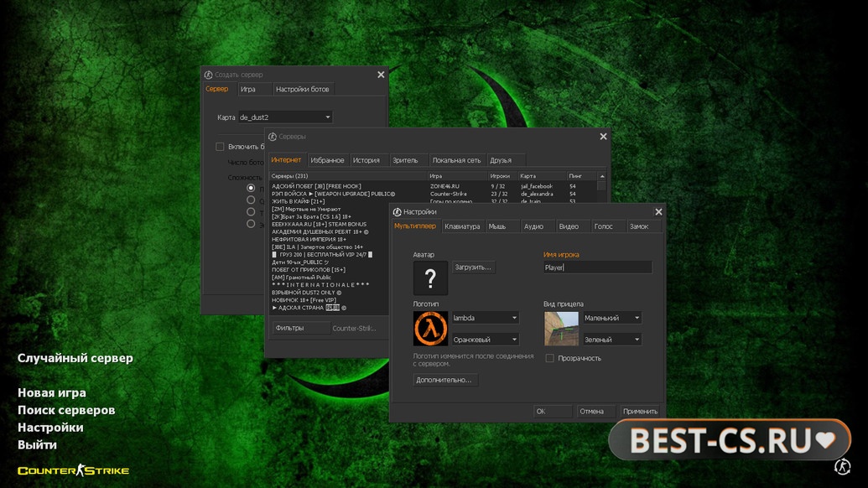
Task: Open the Карта de_dust2 dropdown
Action: click(x=285, y=117)
